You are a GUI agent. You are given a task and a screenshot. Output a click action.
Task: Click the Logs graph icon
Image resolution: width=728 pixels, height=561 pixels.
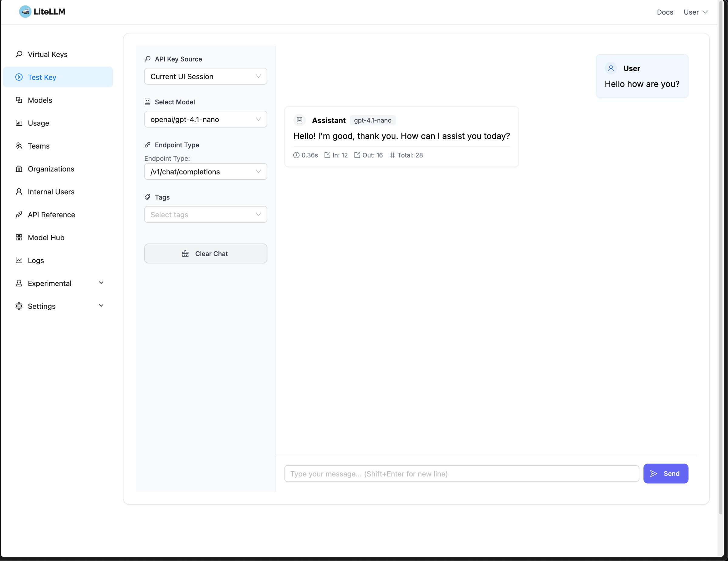(x=19, y=260)
